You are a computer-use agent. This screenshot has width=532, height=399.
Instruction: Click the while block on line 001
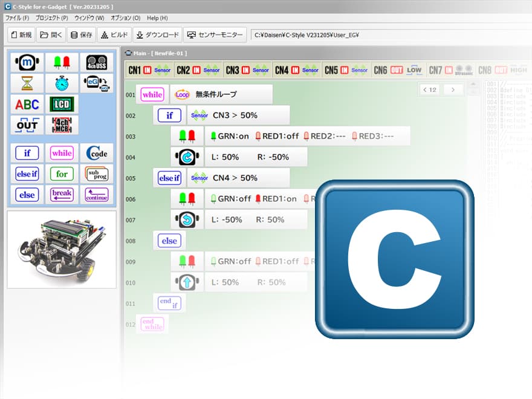pos(152,94)
